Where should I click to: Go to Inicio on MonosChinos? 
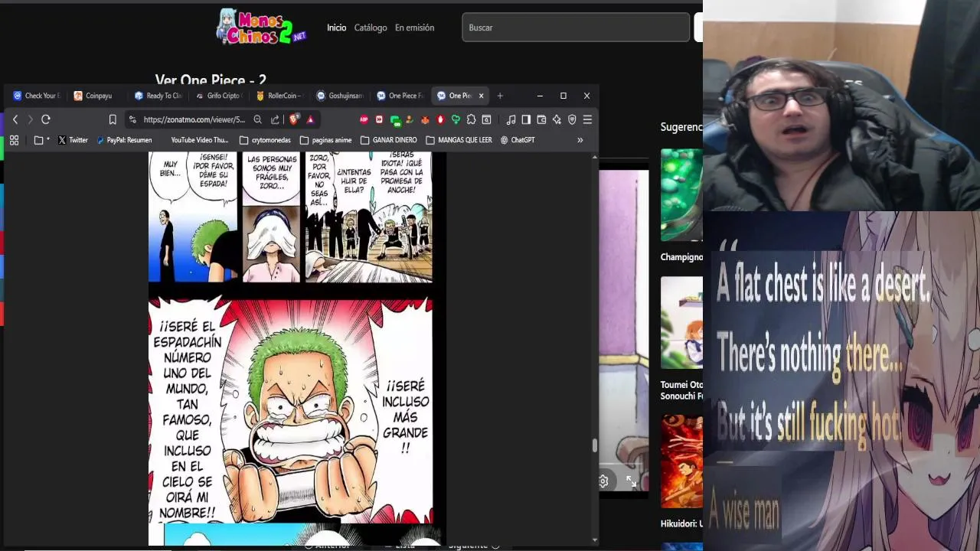pyautogui.click(x=337, y=28)
